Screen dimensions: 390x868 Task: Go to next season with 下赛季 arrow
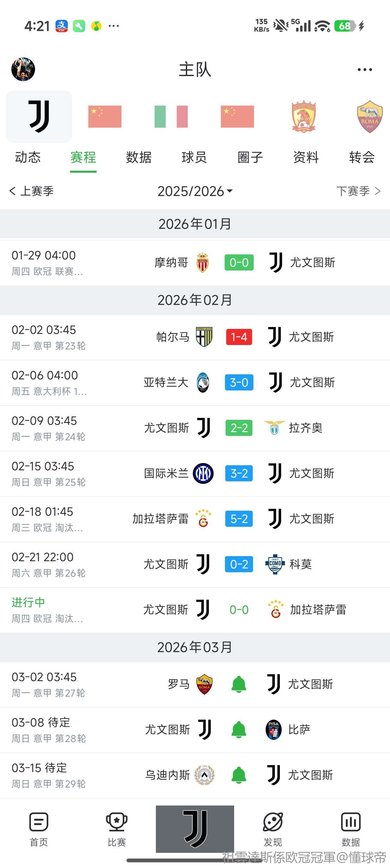coord(358,191)
